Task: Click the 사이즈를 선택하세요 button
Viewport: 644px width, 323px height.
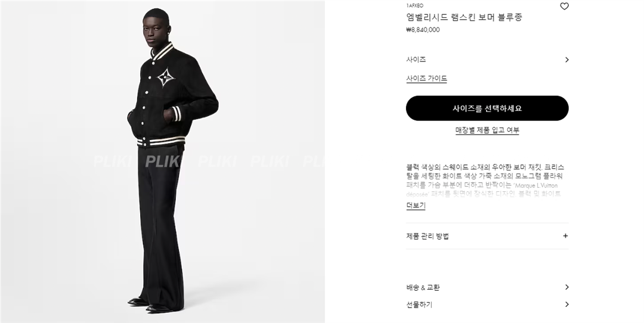Action: pos(487,108)
